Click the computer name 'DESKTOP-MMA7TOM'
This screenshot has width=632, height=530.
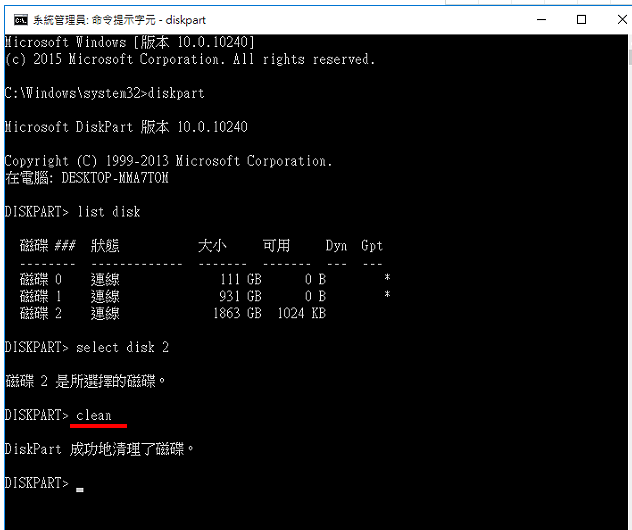(x=115, y=178)
